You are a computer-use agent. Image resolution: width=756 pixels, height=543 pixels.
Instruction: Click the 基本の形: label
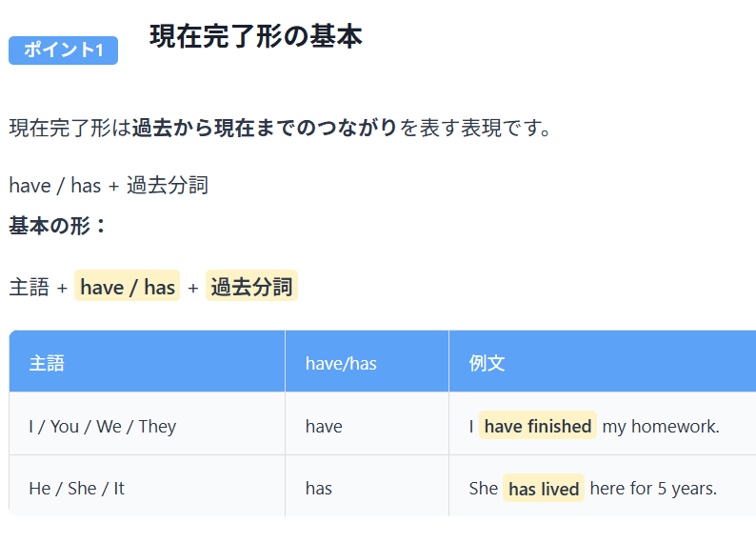point(58,227)
